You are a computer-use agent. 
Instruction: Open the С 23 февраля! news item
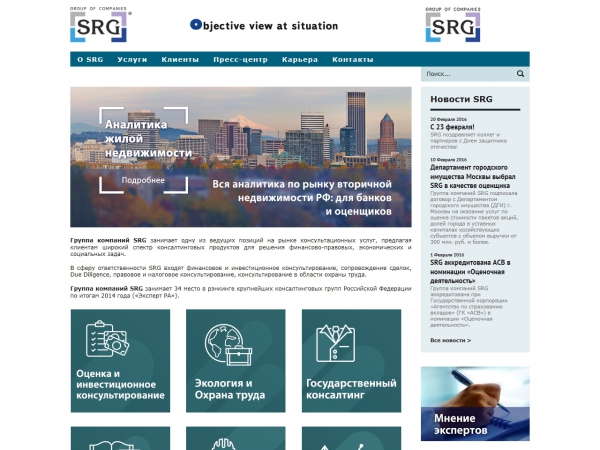point(452,127)
